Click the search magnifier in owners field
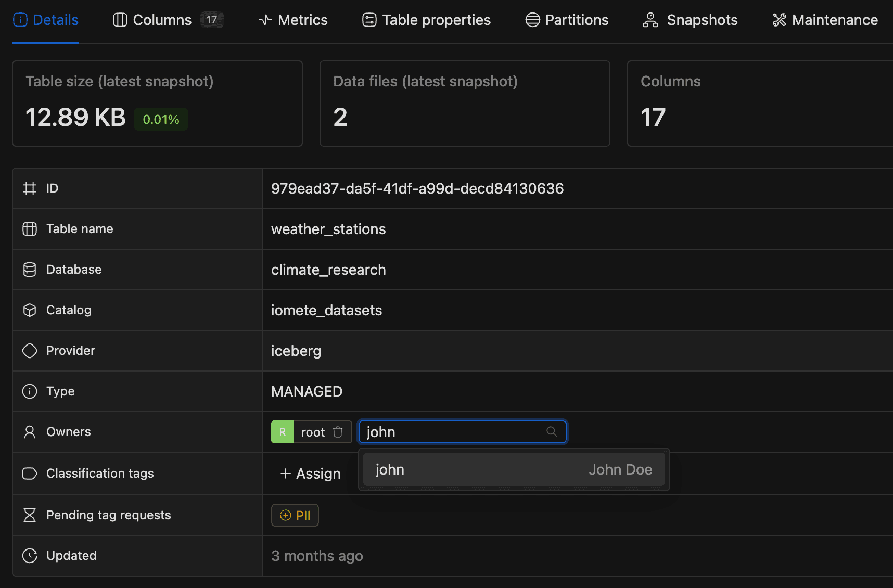Viewport: 893px width, 588px height. [x=552, y=432]
